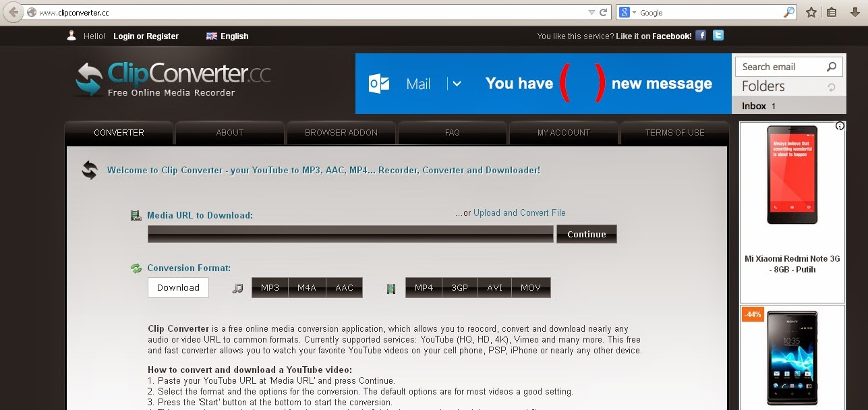Click the ClipConverter.cc logo
The width and height of the screenshot is (868, 410).
173,80
